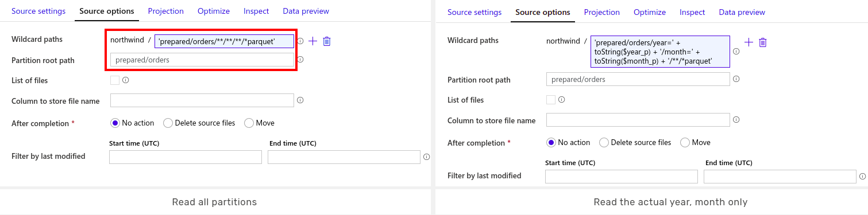Add a wildcard path in the left panel

[x=313, y=41]
